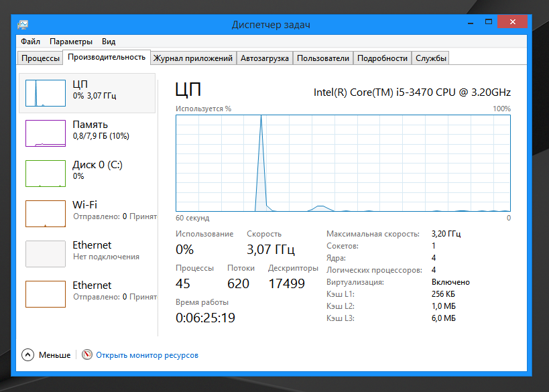Select the disconnected Ethernet gray thumbnail
The height and width of the screenshot is (392, 549).
coord(46,254)
